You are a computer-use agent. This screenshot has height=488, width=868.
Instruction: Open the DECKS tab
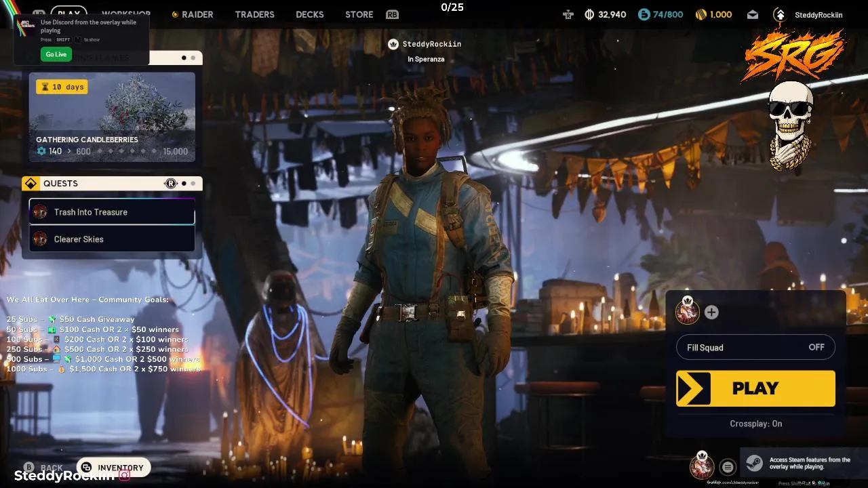[310, 14]
